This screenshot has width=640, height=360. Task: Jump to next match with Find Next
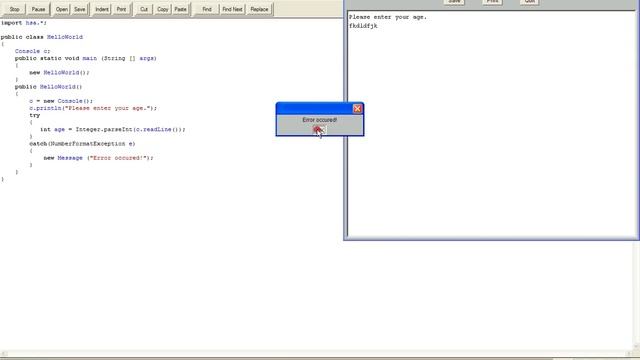232,9
